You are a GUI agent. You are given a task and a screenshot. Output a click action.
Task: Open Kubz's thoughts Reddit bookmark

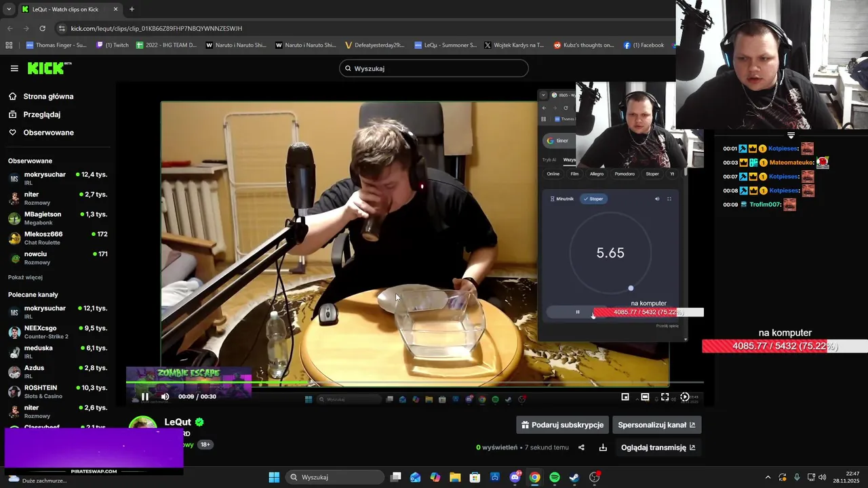click(584, 45)
